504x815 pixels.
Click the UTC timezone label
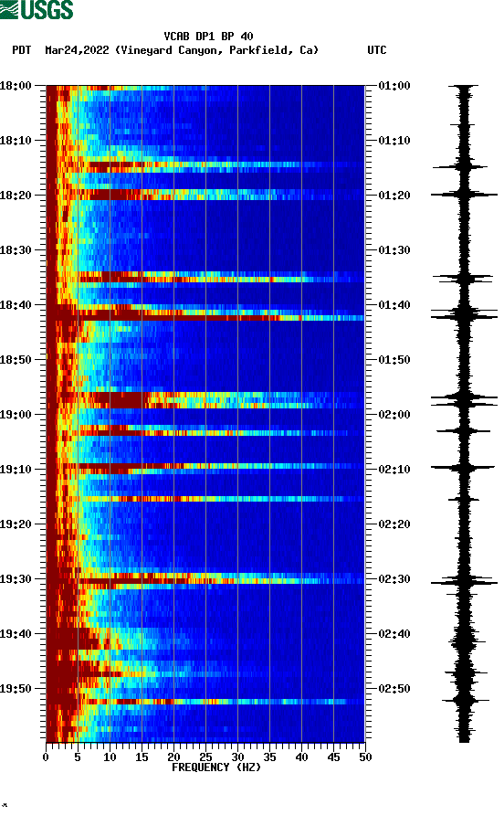[377, 50]
